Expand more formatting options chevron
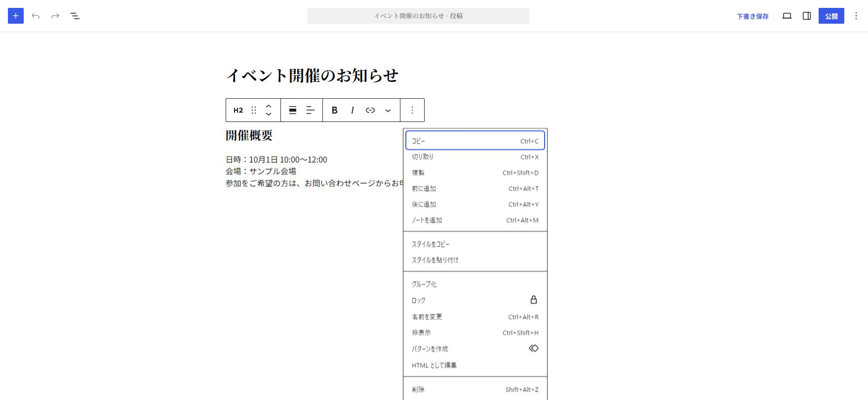The image size is (868, 400). (388, 110)
